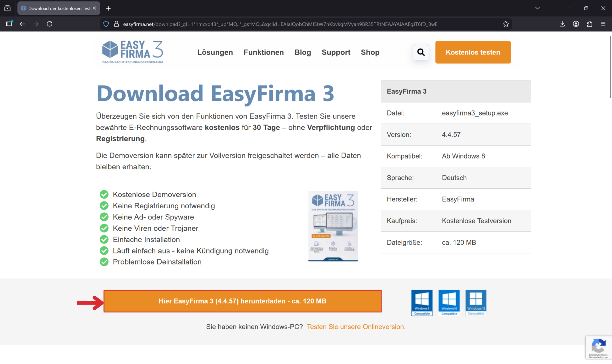Click the EasyFirma 3 header logo
Screen dimensions: 612x364
tap(132, 52)
